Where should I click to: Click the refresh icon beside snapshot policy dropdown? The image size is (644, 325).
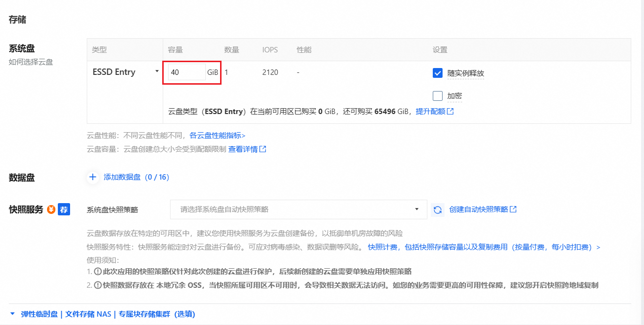click(x=438, y=209)
